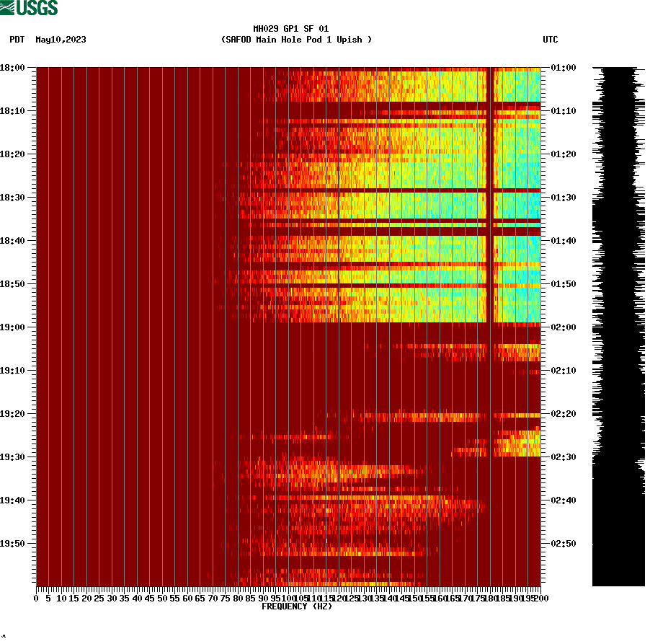Select the 18:00 time label
The image size is (650, 644).
click(x=13, y=69)
